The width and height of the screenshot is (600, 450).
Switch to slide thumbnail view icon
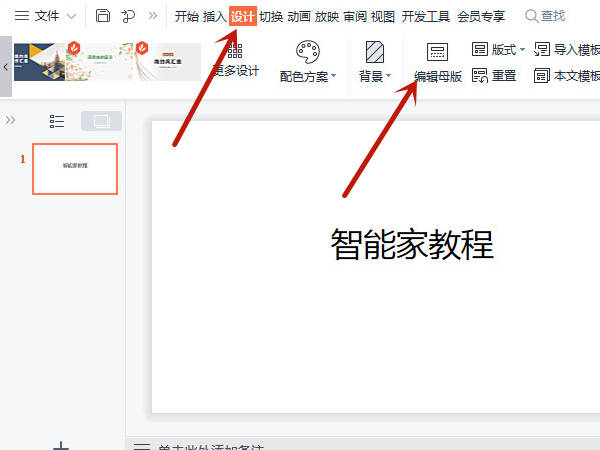pyautogui.click(x=101, y=121)
